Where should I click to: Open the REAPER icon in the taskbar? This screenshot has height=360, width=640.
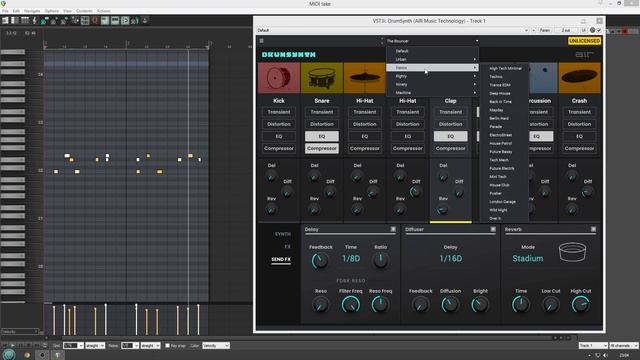(58, 355)
